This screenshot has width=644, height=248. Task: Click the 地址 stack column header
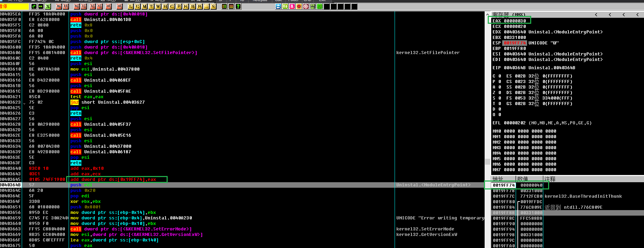[x=503, y=179]
